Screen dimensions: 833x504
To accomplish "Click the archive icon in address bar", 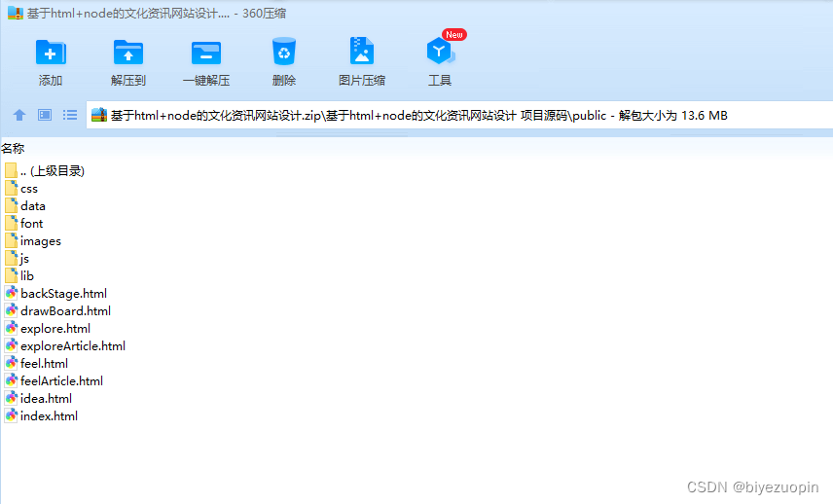I will click(99, 115).
